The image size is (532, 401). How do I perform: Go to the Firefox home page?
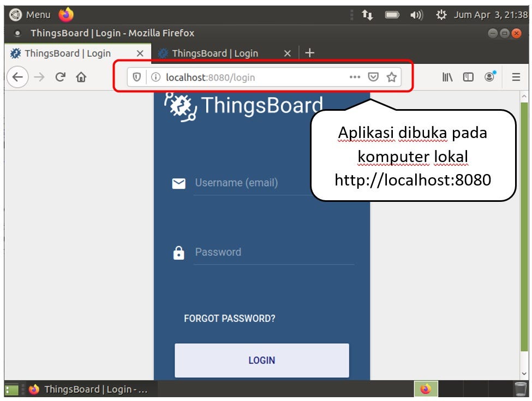81,77
